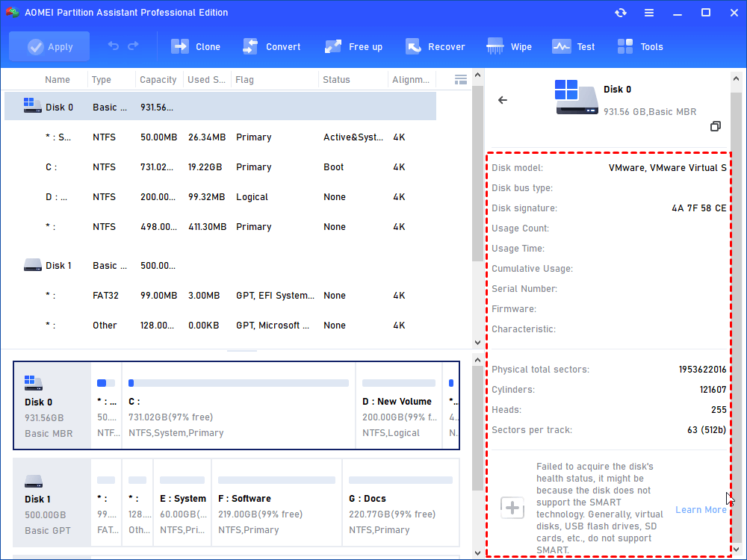Select Disk 1 tile in disk map

(x=52, y=503)
